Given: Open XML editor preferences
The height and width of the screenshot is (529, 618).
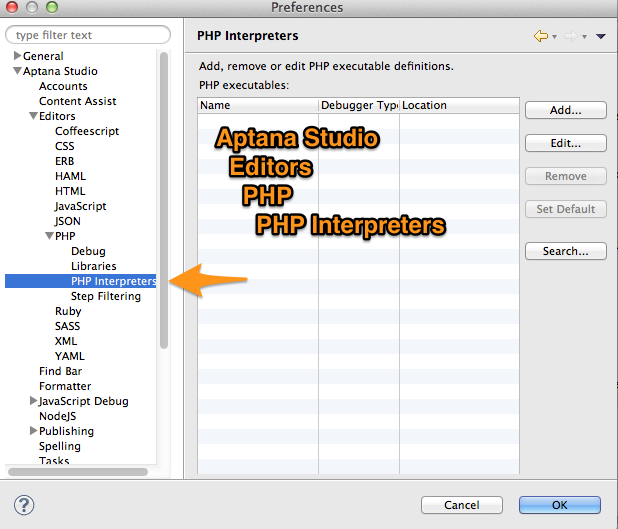Looking at the screenshot, I should click(66, 341).
